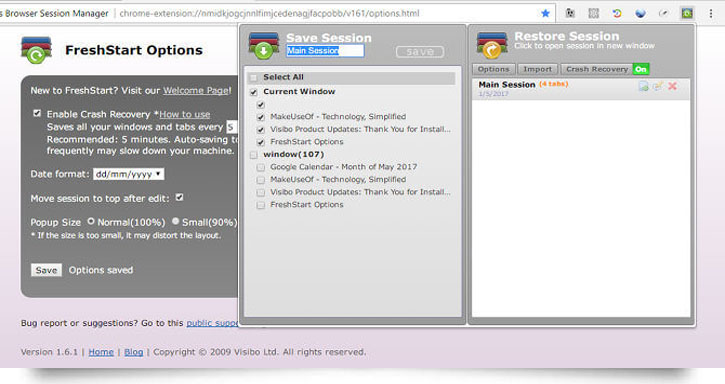Click the first gray extension icon after the star
Screen dimensions: 725x384
pyautogui.click(x=570, y=13)
